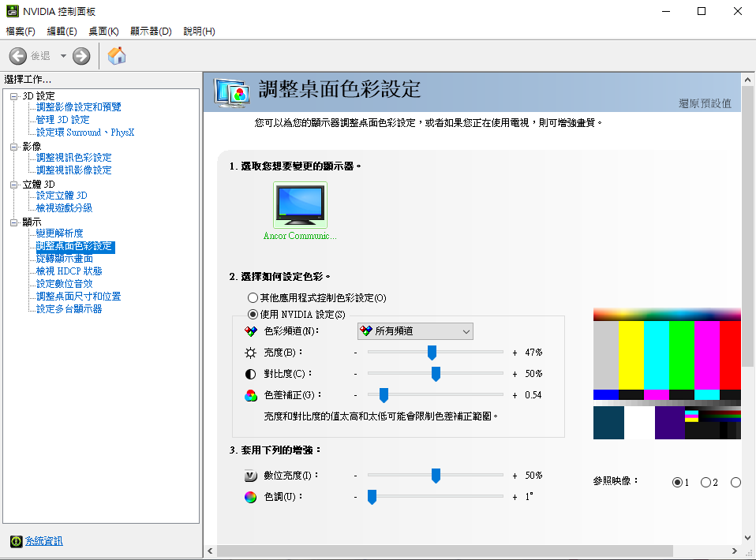
Task: Collapse the 顯示 tree node
Action: (14, 222)
